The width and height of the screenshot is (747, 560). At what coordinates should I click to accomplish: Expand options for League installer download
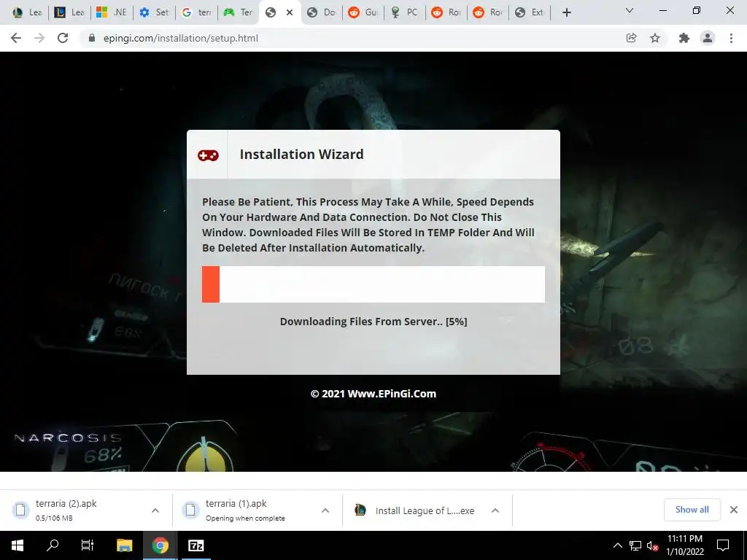tap(495, 510)
